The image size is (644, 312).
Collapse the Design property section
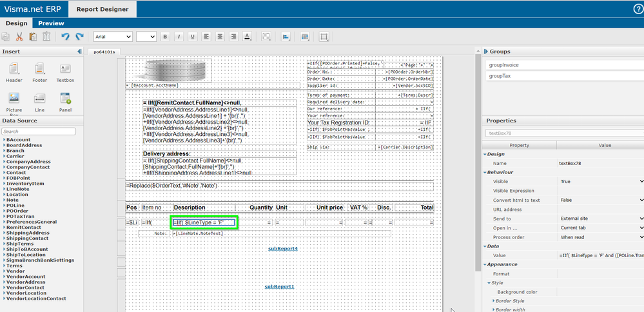click(485, 154)
